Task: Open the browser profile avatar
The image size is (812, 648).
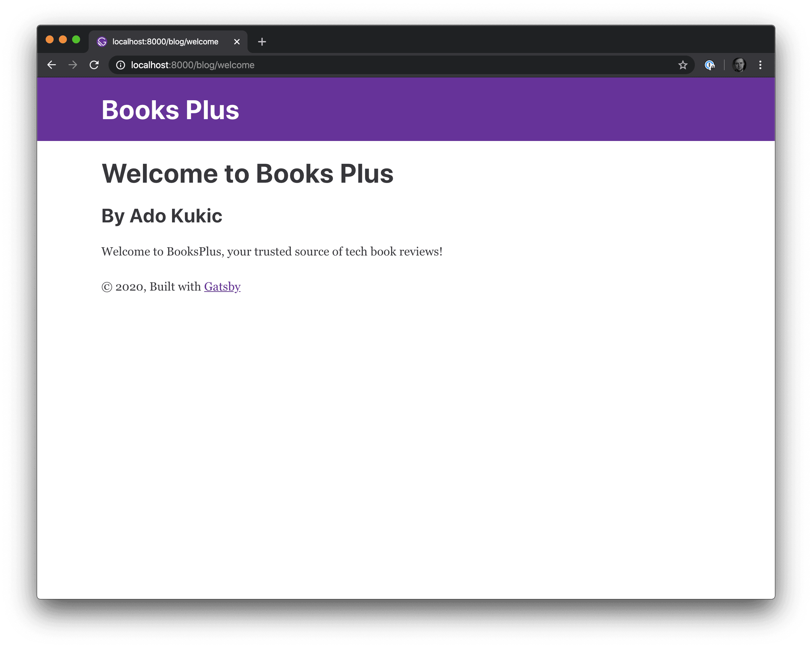Action: coord(739,65)
